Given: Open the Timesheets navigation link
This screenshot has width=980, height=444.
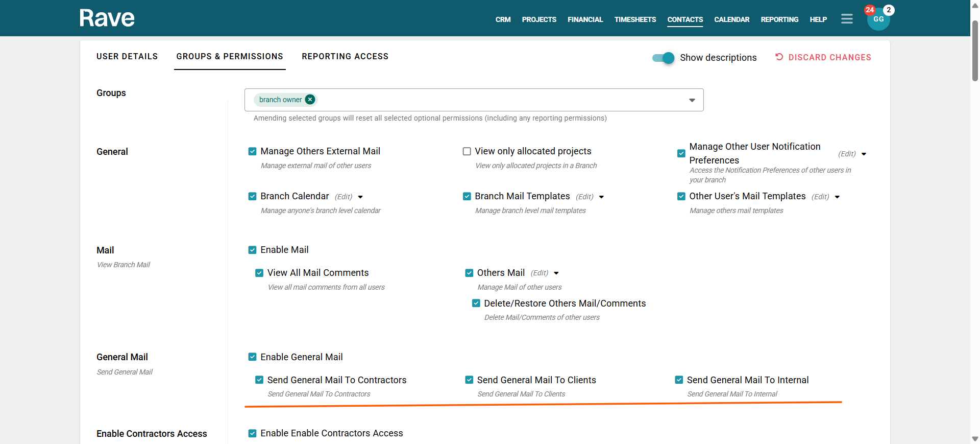Looking at the screenshot, I should [635, 19].
